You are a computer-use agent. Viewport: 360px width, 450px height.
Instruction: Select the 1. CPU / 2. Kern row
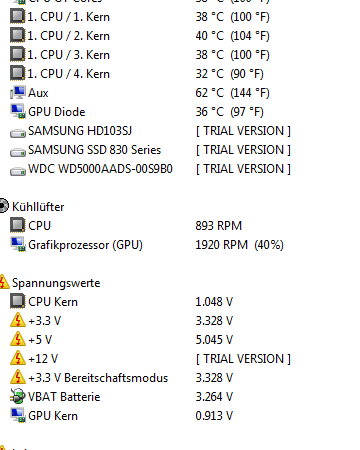tap(140, 35)
